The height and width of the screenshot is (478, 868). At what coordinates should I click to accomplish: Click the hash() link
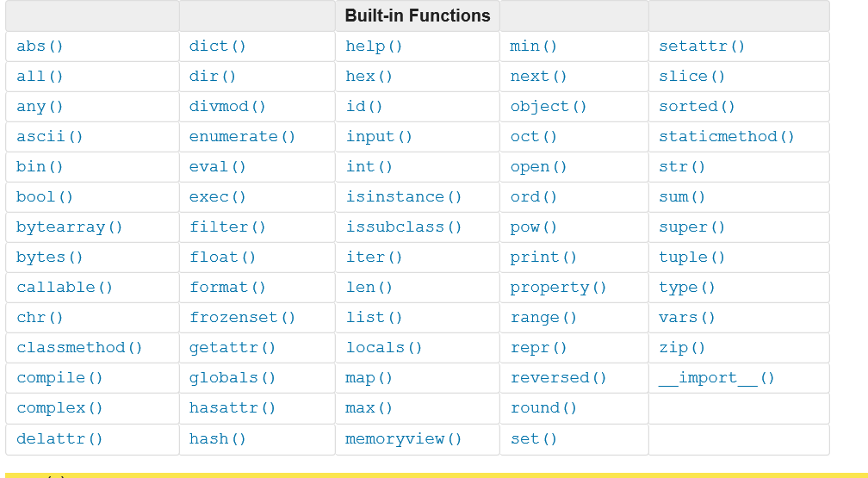(218, 438)
